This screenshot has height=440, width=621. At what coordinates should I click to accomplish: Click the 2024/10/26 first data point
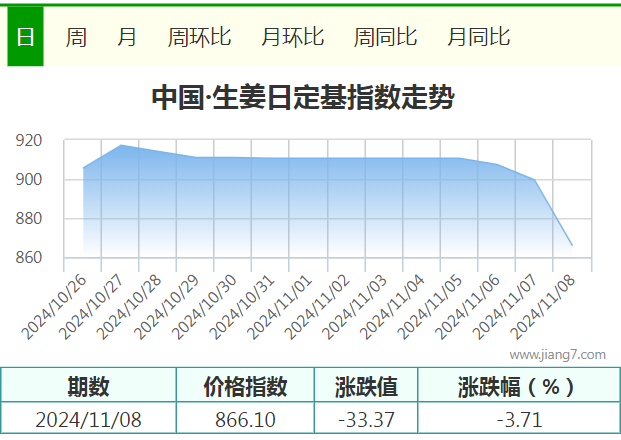point(83,168)
